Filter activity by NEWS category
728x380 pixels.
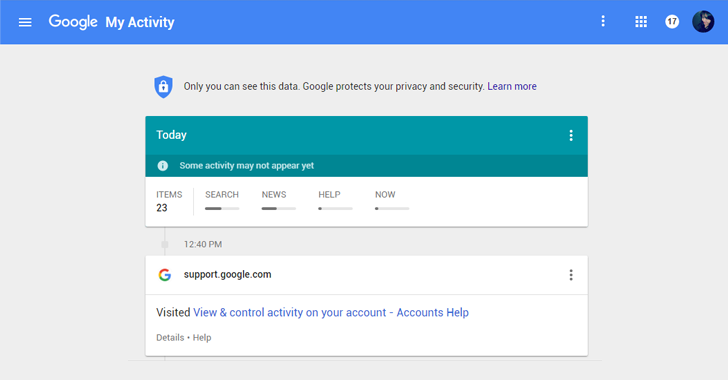coord(274,195)
